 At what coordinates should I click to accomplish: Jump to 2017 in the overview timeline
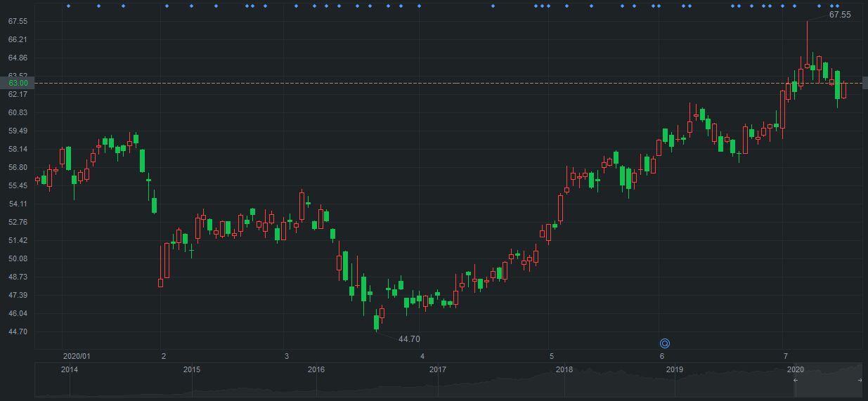tap(438, 369)
